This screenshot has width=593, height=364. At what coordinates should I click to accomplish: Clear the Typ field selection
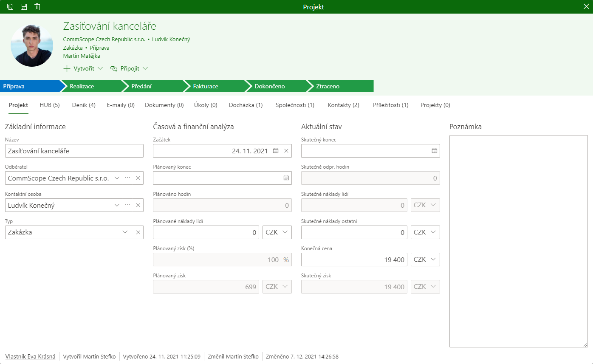click(x=138, y=232)
